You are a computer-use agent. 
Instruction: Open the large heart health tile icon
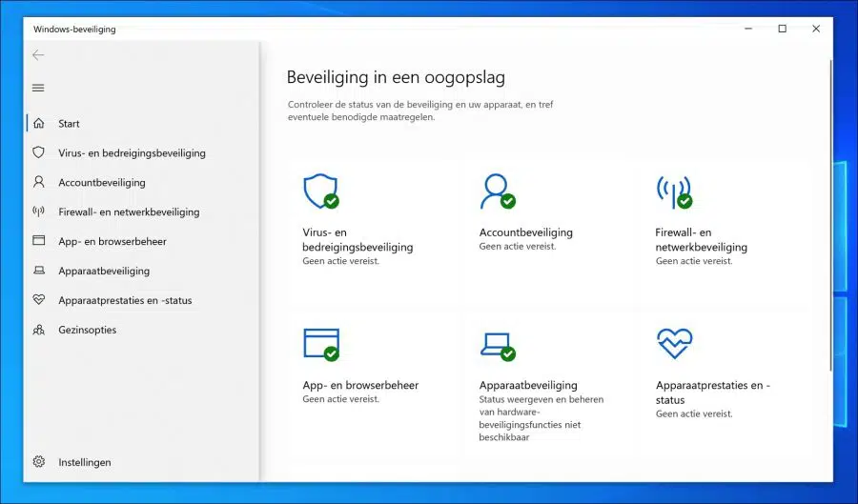675,343
